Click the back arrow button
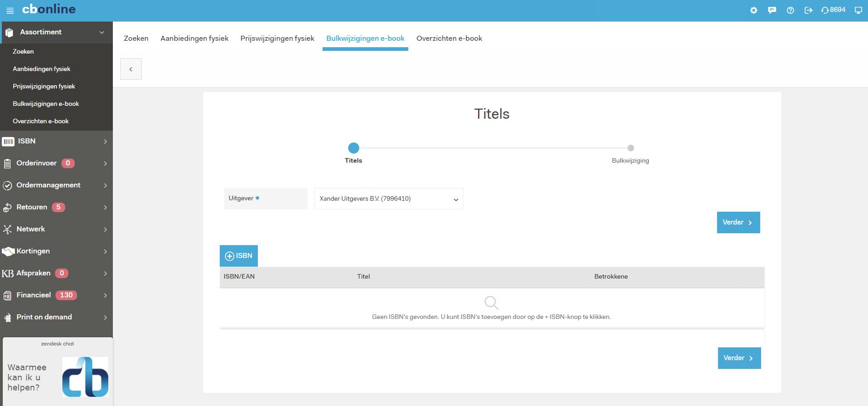 (131, 69)
